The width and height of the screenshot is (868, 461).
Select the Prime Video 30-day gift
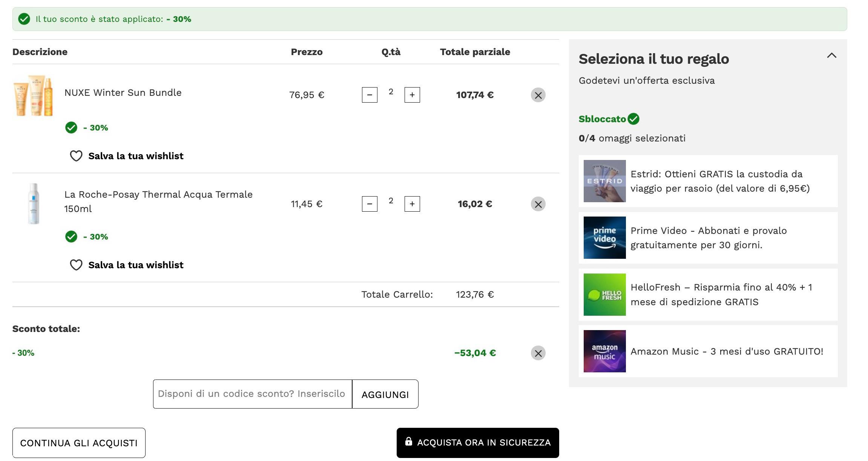coord(708,238)
